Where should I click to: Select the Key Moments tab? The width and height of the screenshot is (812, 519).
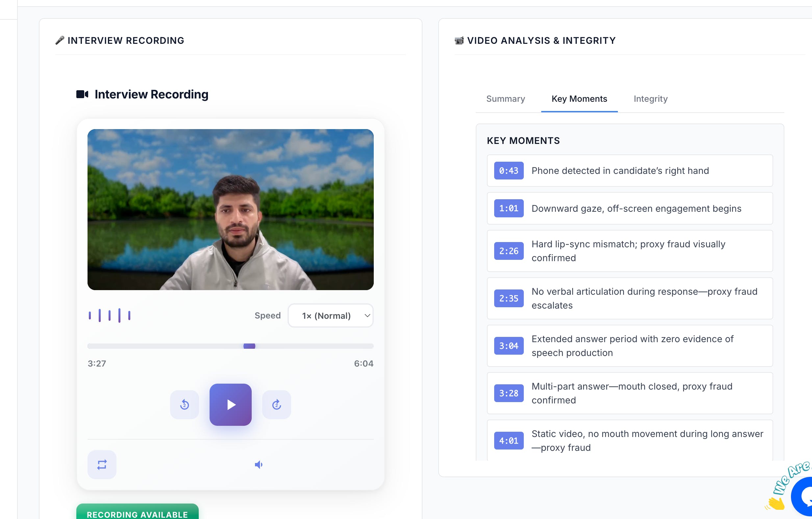click(x=579, y=99)
